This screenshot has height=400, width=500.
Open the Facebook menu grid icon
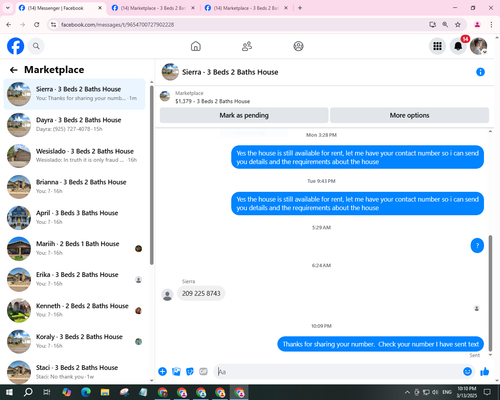(437, 46)
